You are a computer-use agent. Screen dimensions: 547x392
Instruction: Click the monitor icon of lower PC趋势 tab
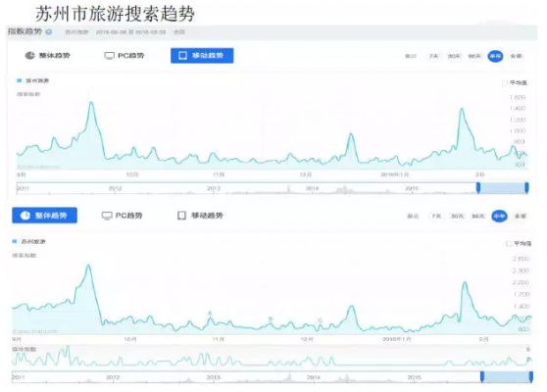[x=107, y=216]
